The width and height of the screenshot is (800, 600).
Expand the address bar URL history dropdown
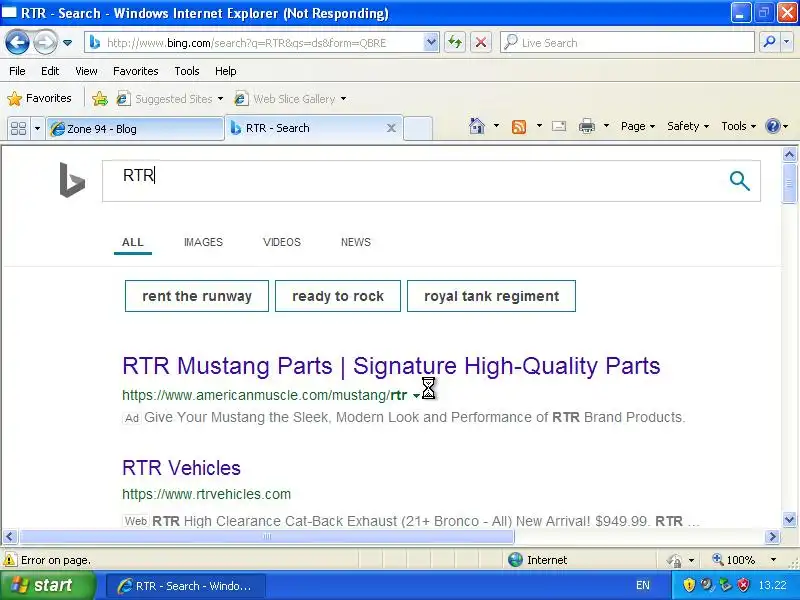[431, 43]
